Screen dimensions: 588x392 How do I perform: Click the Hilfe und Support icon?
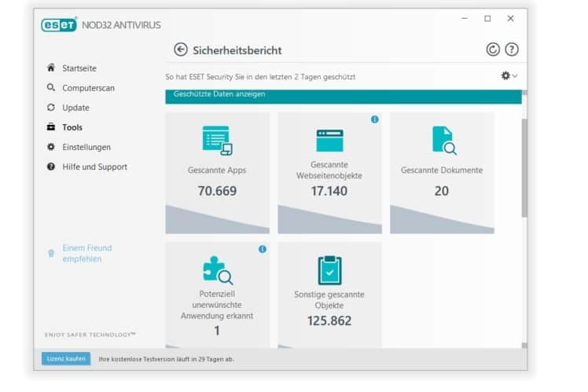50,167
